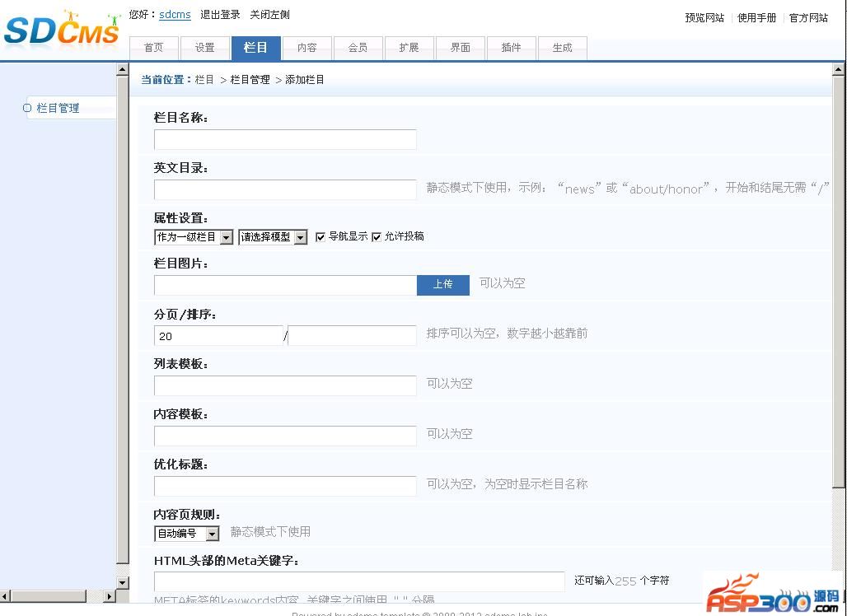This screenshot has height=616, width=847.
Task: Click the main panel scrollbar up arrow
Action: (x=839, y=70)
